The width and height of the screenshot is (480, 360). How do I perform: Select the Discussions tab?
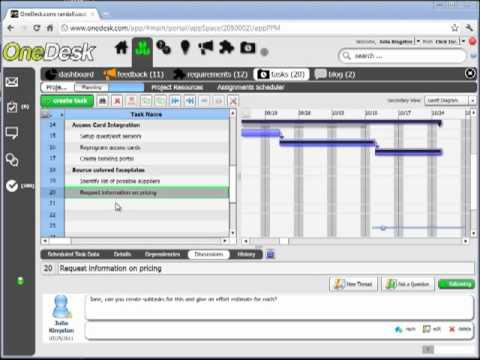(x=209, y=254)
